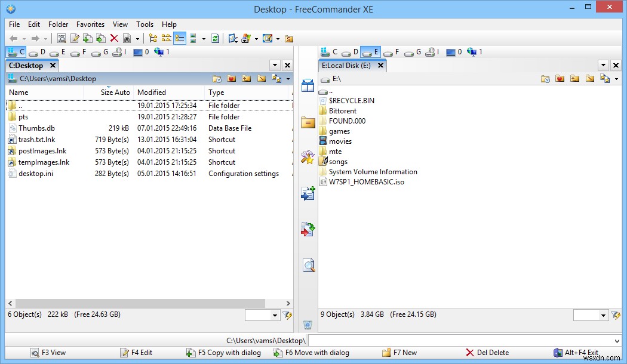Select drive F in left panel

[x=79, y=52]
